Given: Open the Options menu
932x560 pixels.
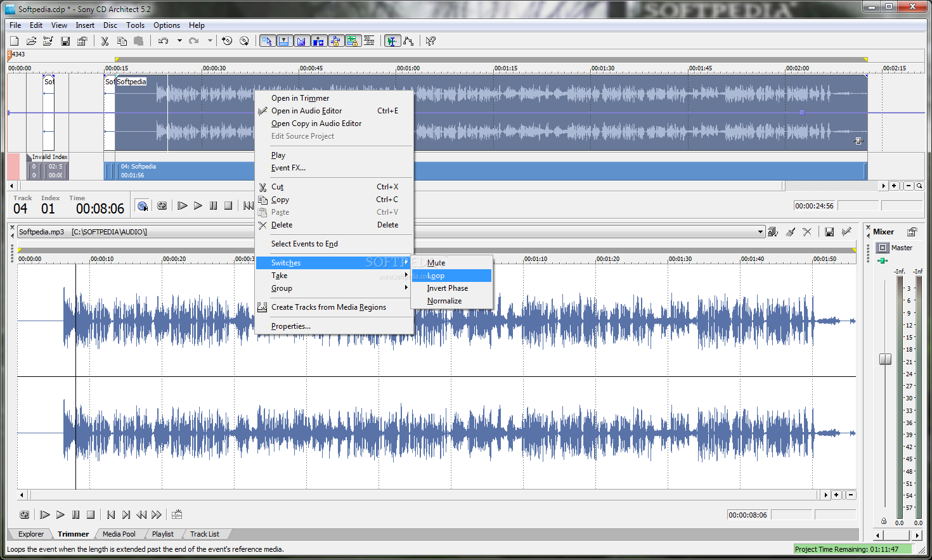Looking at the screenshot, I should coord(167,25).
